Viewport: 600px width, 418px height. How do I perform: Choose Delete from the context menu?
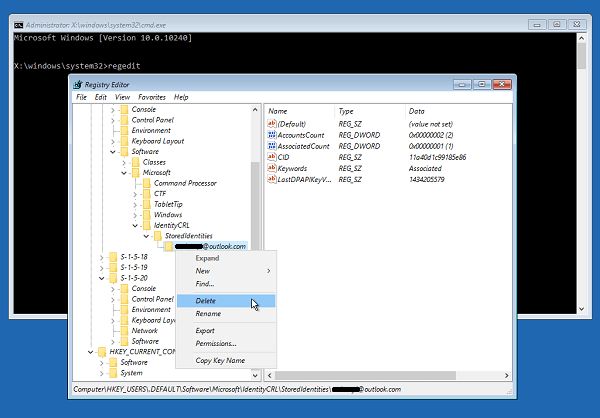(x=205, y=300)
